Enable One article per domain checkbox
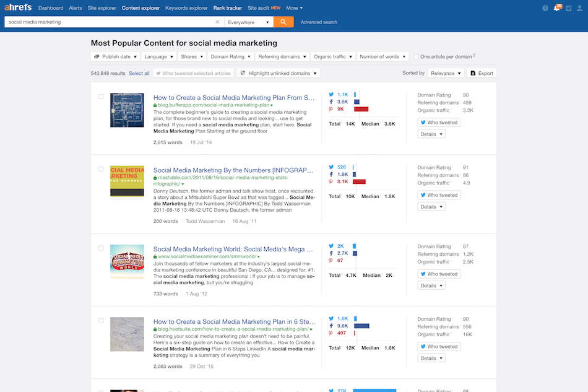The image size is (588, 392). pyautogui.click(x=416, y=57)
